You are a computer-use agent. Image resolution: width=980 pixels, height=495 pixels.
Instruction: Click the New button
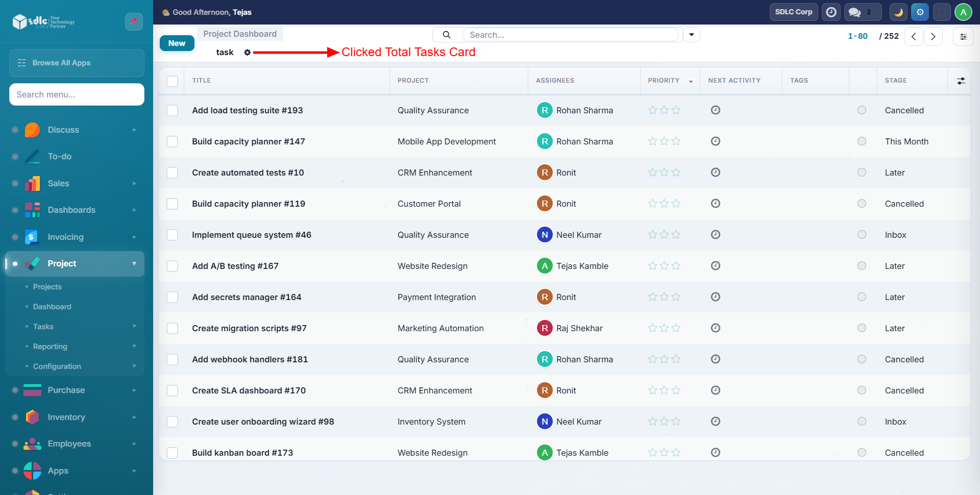[x=177, y=43]
